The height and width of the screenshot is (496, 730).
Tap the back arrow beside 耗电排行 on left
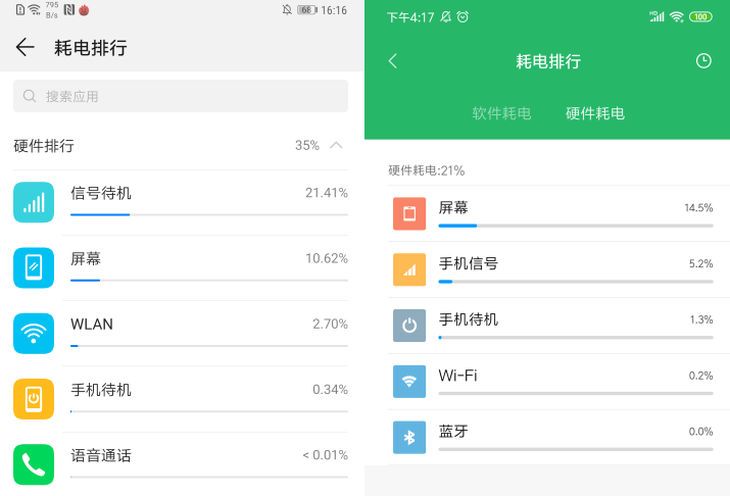[25, 47]
